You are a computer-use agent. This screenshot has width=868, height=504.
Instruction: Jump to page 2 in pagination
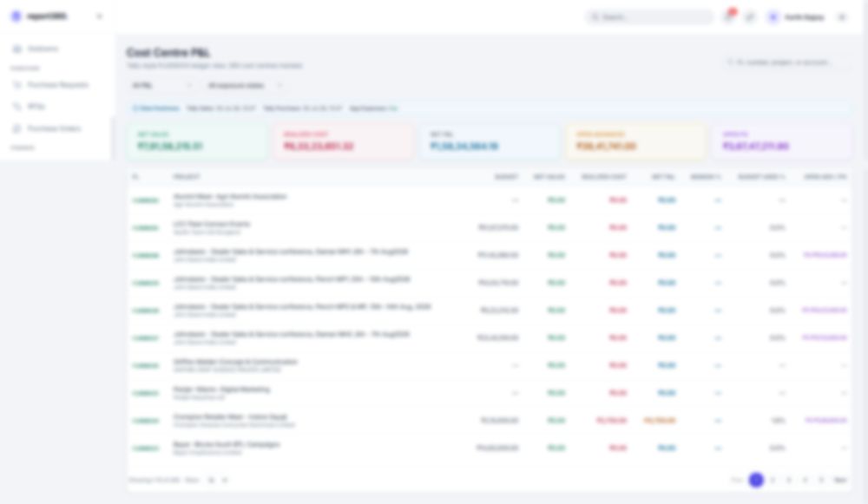click(x=773, y=481)
